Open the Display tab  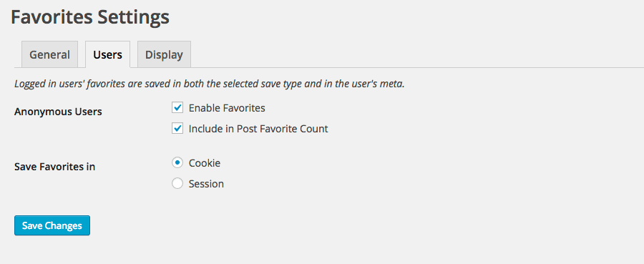[x=164, y=54]
